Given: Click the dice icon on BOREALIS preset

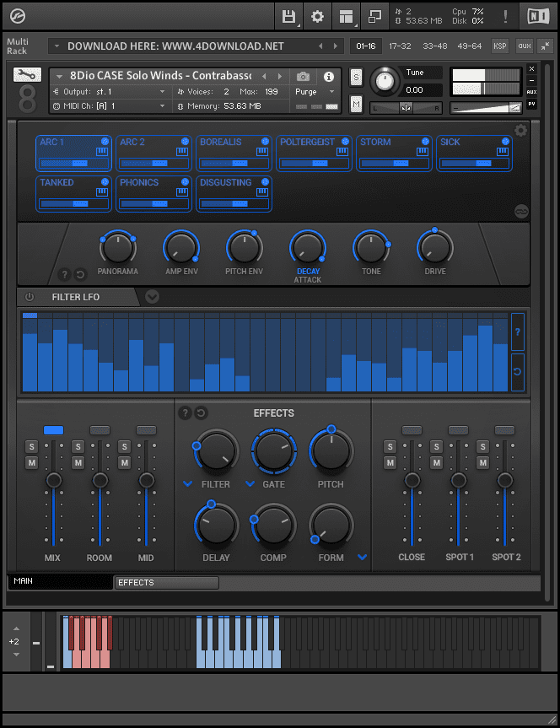Looking at the screenshot, I should (x=265, y=141).
